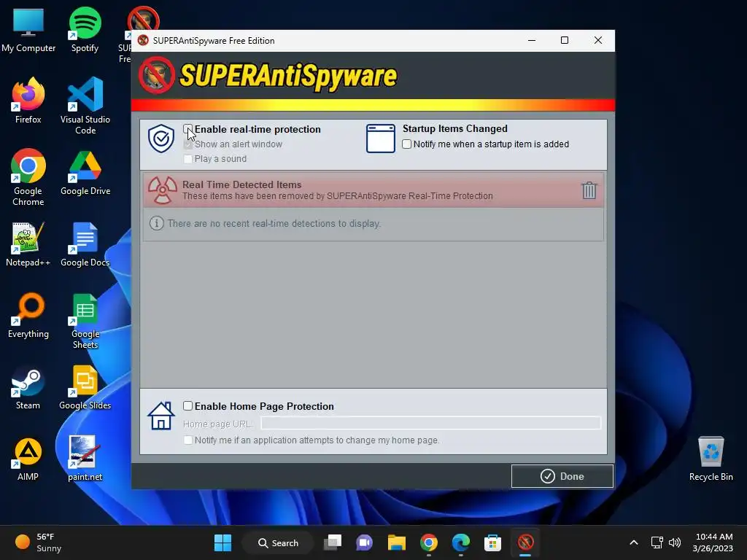This screenshot has width=747, height=560.
Task: Enable Home Page Protection checkbox
Action: tap(187, 405)
